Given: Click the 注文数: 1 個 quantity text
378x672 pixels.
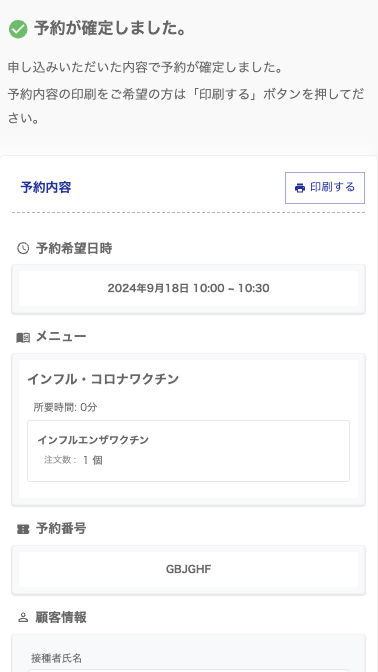Looking at the screenshot, I should point(73,460).
